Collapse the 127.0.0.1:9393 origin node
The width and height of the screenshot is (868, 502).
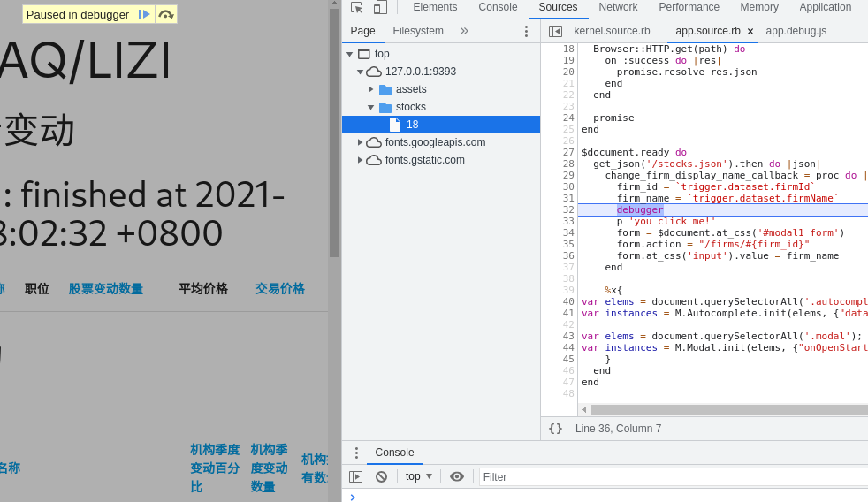pos(360,72)
